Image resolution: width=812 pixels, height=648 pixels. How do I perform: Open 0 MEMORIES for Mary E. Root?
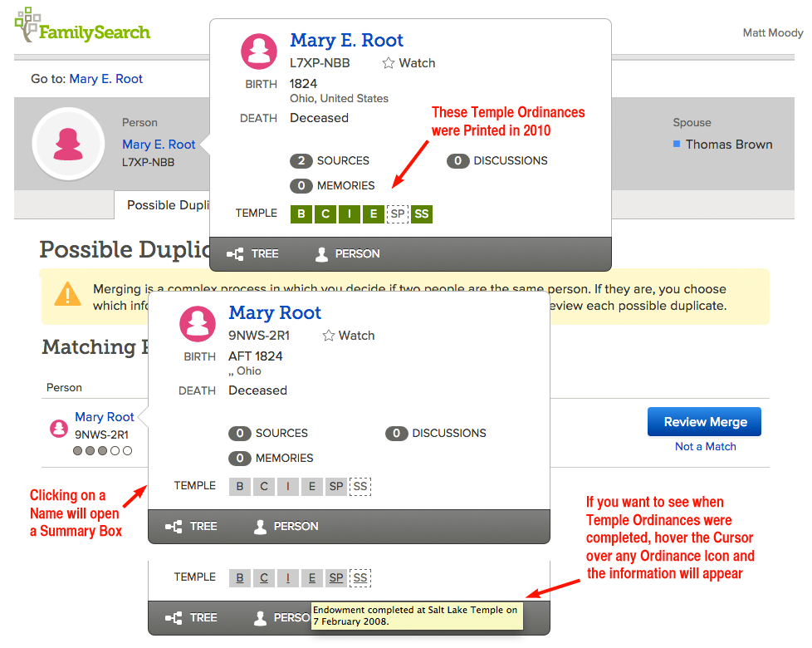pos(332,185)
